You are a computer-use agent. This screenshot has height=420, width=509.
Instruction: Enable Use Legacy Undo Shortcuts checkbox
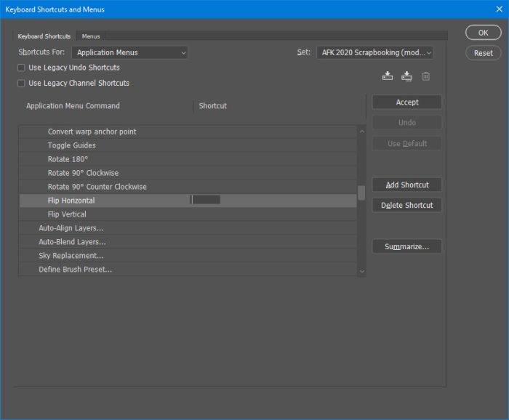point(21,68)
